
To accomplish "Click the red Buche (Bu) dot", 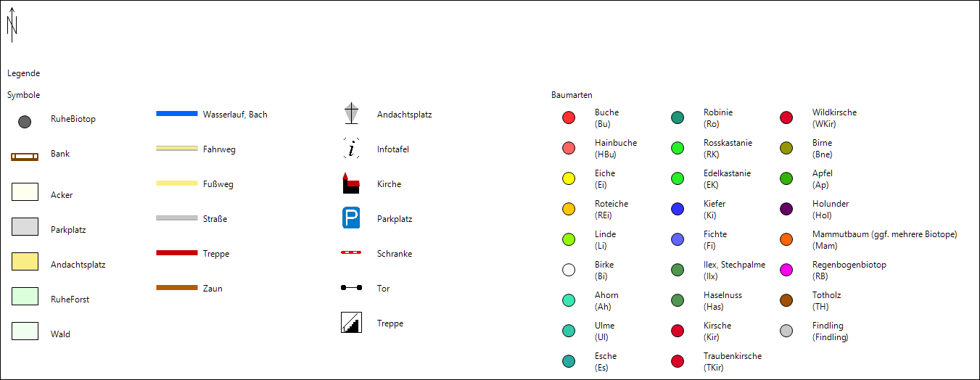I will point(569,117).
